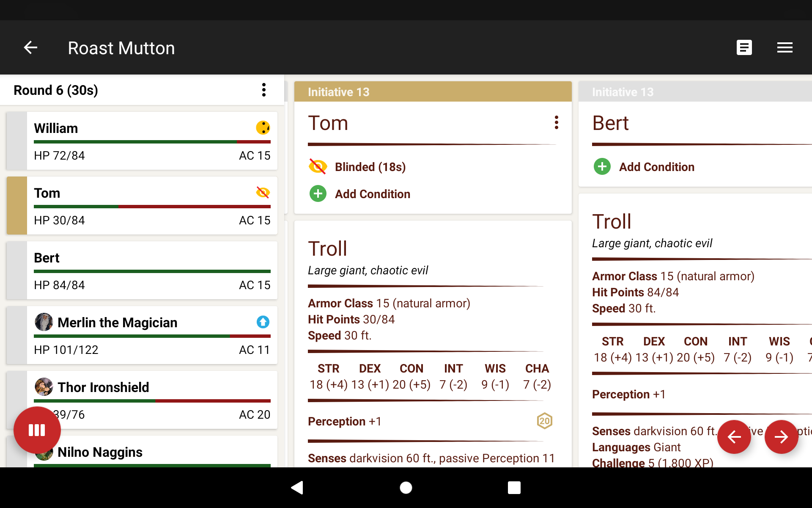812x508 pixels.
Task: Toggle William's condition emoji on his card
Action: pos(263,128)
